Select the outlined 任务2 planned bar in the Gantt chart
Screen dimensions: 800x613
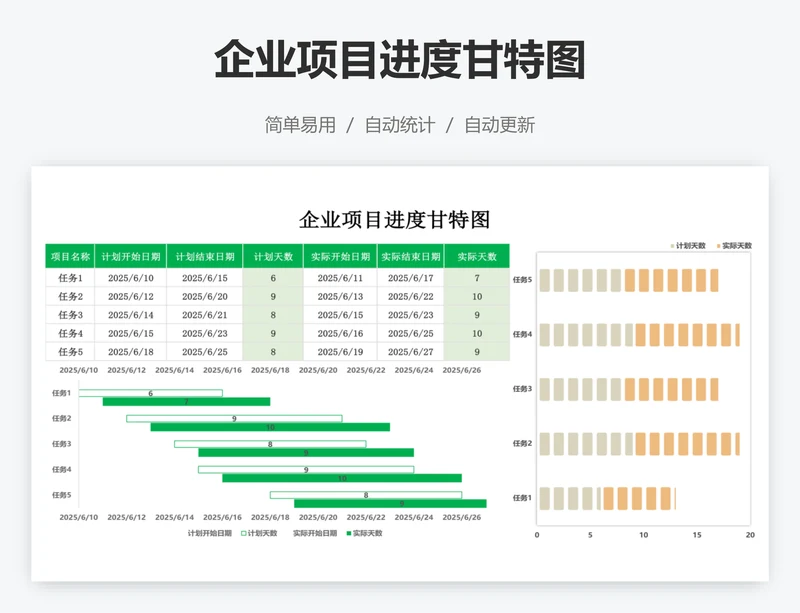click(234, 418)
